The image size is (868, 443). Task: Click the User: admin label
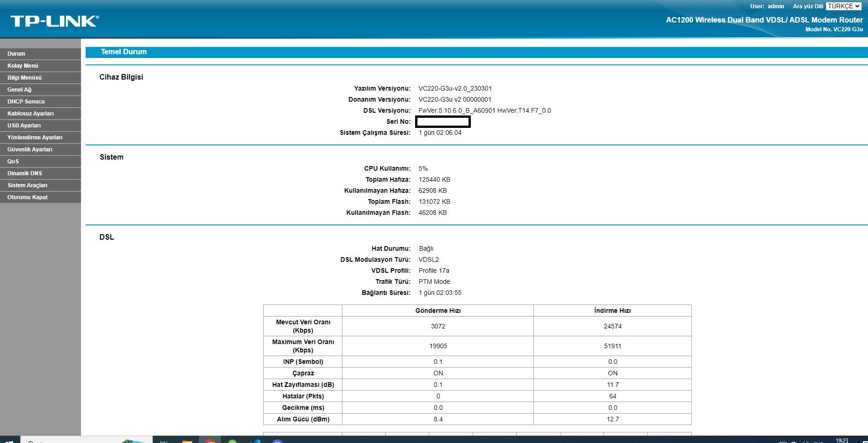tap(767, 6)
